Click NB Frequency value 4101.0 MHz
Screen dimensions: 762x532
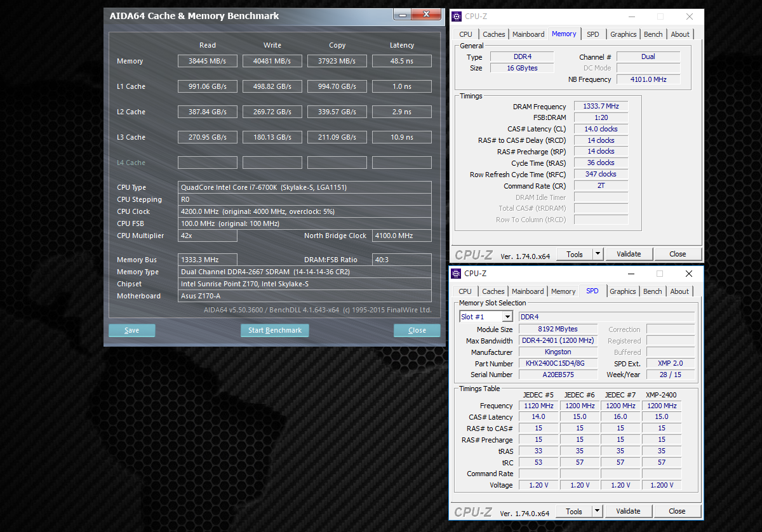pos(648,79)
